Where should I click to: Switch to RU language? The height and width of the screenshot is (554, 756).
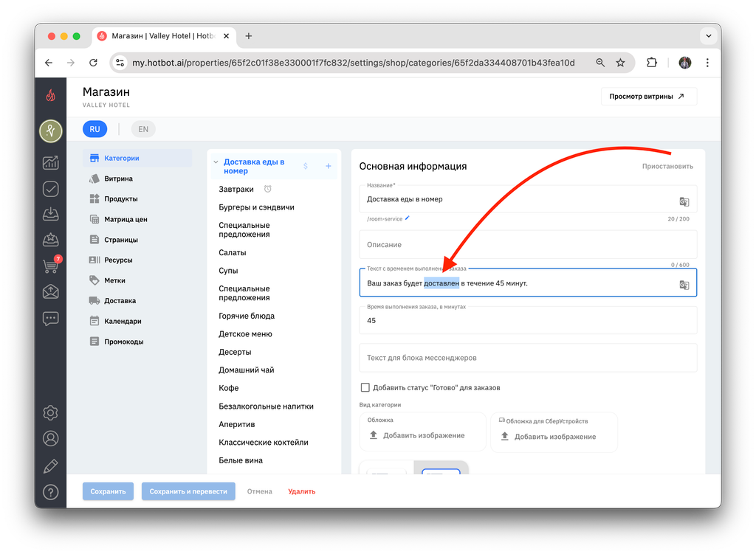(x=94, y=129)
